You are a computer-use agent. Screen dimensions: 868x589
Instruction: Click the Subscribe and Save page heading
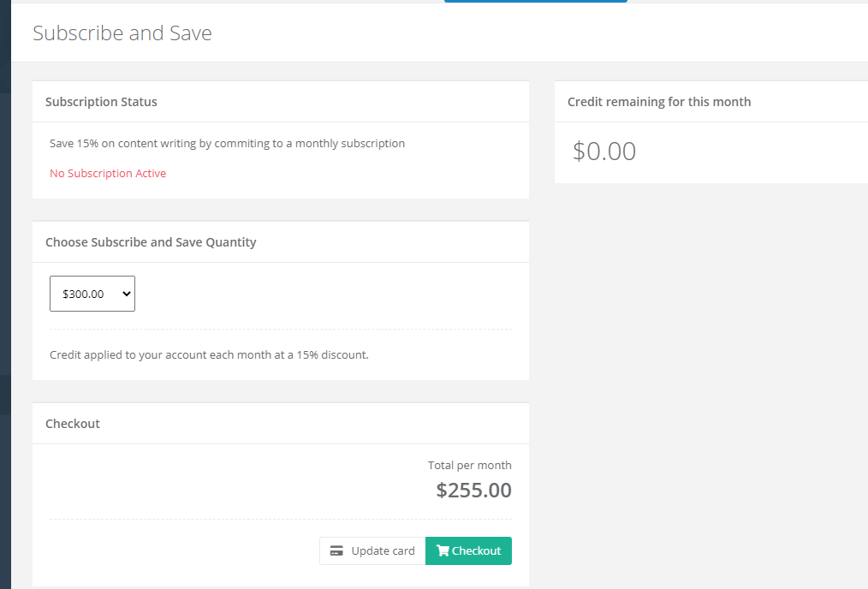[x=122, y=33]
